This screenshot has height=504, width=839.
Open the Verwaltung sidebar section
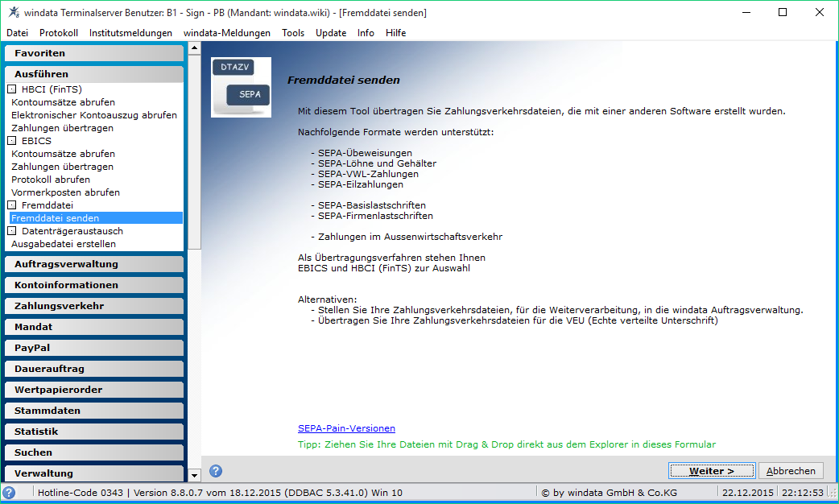pos(94,473)
